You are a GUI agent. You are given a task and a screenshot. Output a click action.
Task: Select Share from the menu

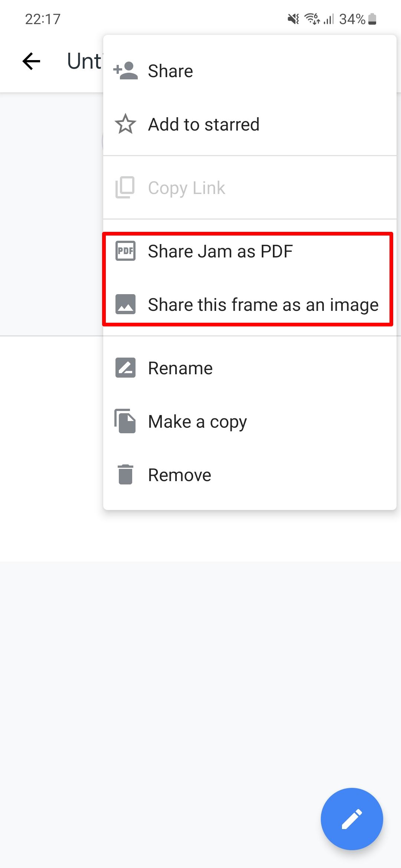170,70
